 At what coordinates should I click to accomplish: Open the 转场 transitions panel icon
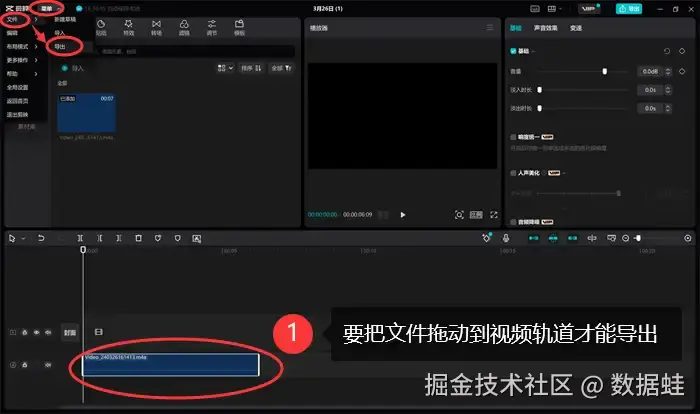(x=156, y=27)
